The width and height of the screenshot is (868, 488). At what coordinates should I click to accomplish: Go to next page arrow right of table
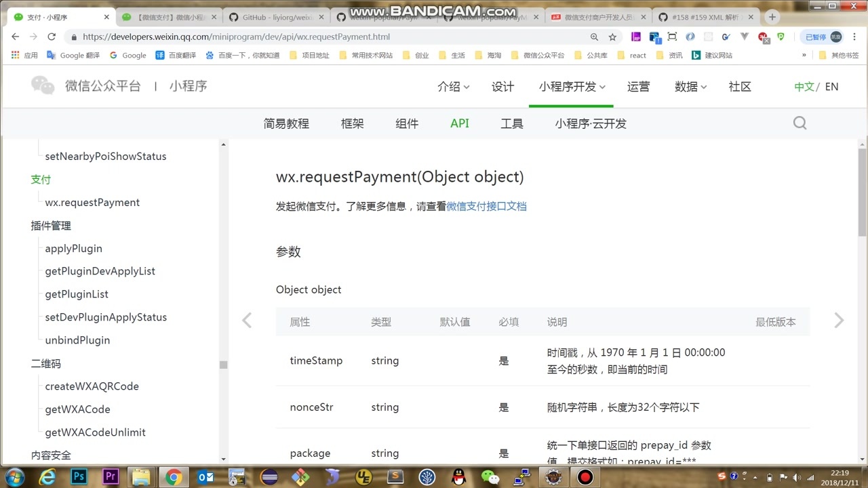click(x=840, y=321)
